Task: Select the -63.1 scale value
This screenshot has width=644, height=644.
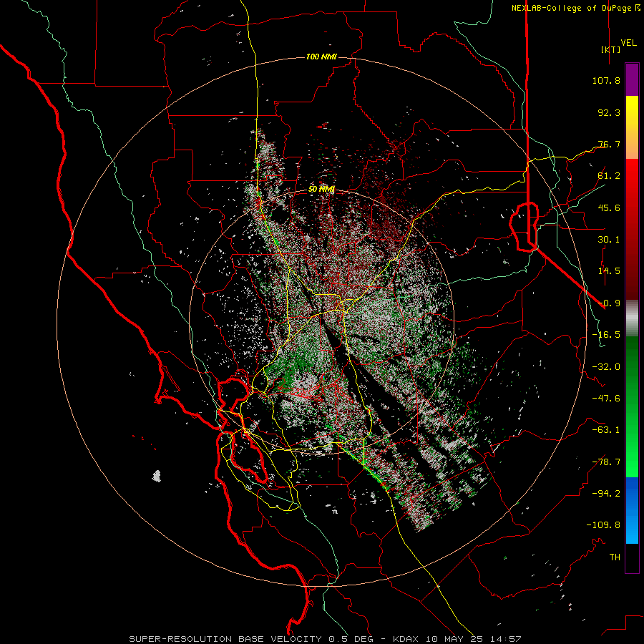Action: (x=606, y=430)
